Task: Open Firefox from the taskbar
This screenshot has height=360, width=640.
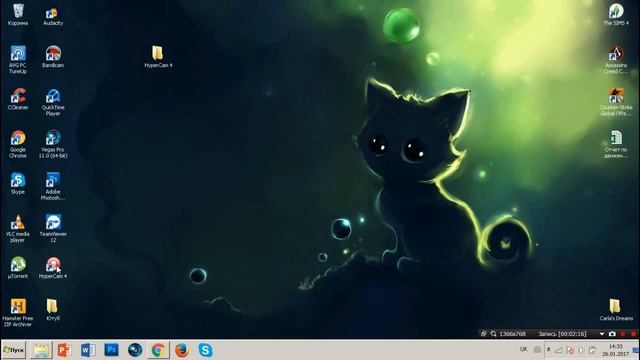Action: coord(182,350)
